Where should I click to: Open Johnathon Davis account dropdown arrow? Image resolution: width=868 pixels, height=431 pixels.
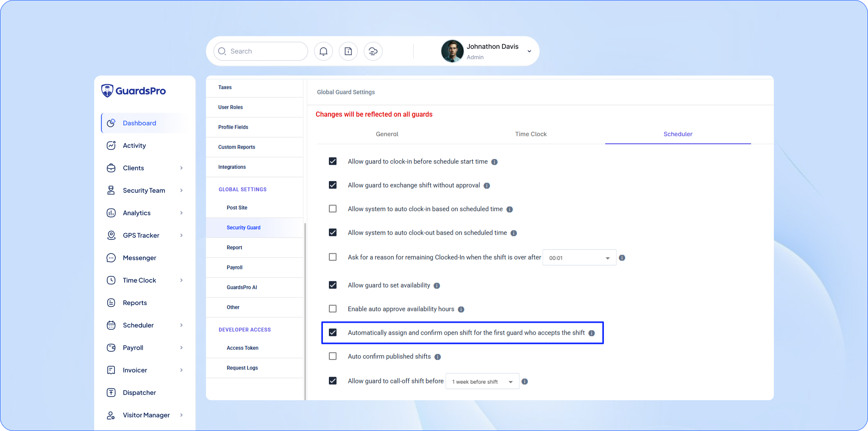click(x=529, y=51)
